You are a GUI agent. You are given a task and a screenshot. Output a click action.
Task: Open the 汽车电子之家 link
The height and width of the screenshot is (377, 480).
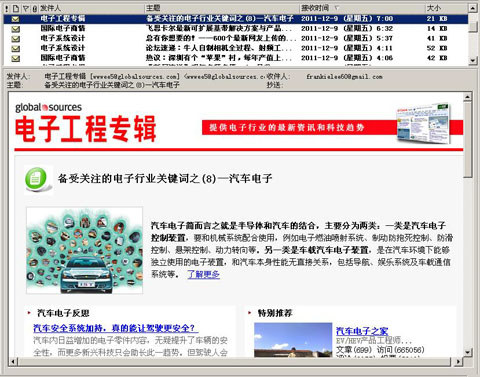[362, 331]
